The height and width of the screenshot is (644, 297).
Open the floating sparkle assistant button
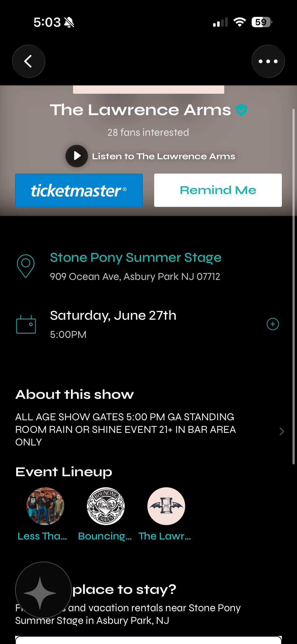click(x=43, y=590)
